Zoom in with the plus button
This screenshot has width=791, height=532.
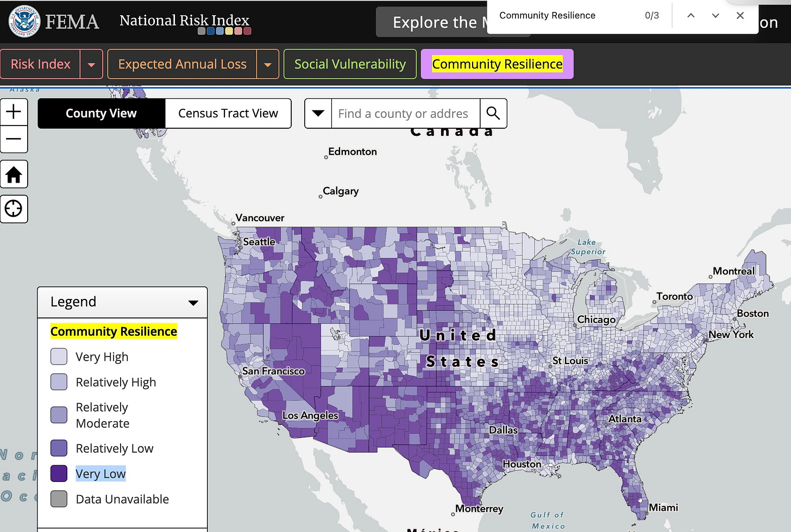click(x=14, y=111)
